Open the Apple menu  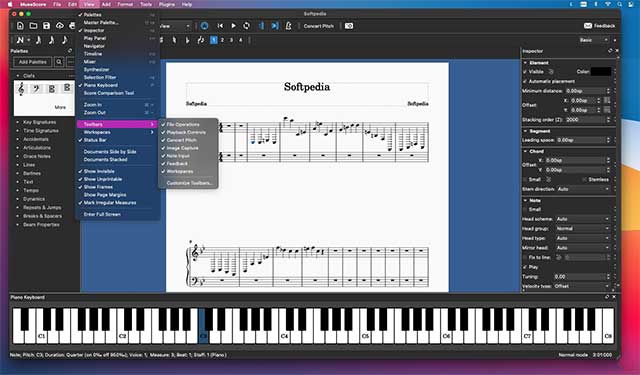[10, 4]
